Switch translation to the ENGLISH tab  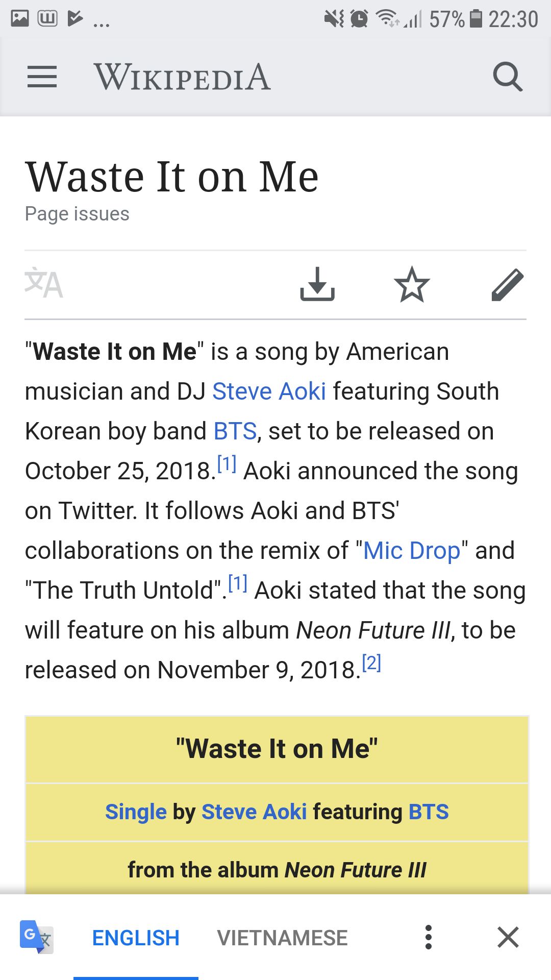pyautogui.click(x=136, y=938)
